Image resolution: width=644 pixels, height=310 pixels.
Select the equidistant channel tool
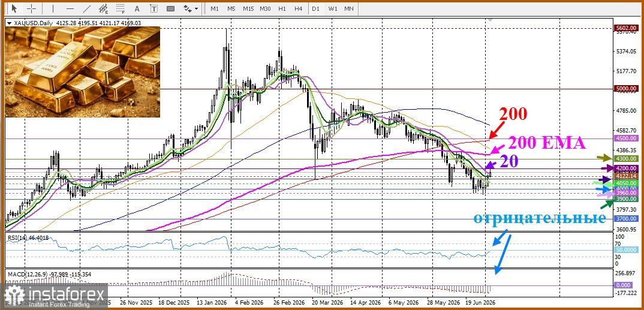coord(104,8)
